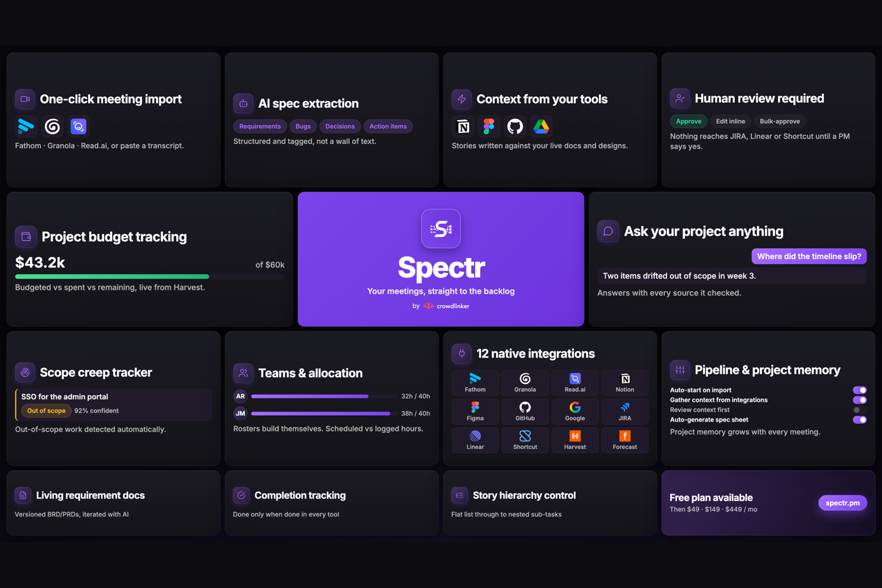This screenshot has width=882, height=588.
Task: Click the Out of scope badge
Action: pos(47,410)
